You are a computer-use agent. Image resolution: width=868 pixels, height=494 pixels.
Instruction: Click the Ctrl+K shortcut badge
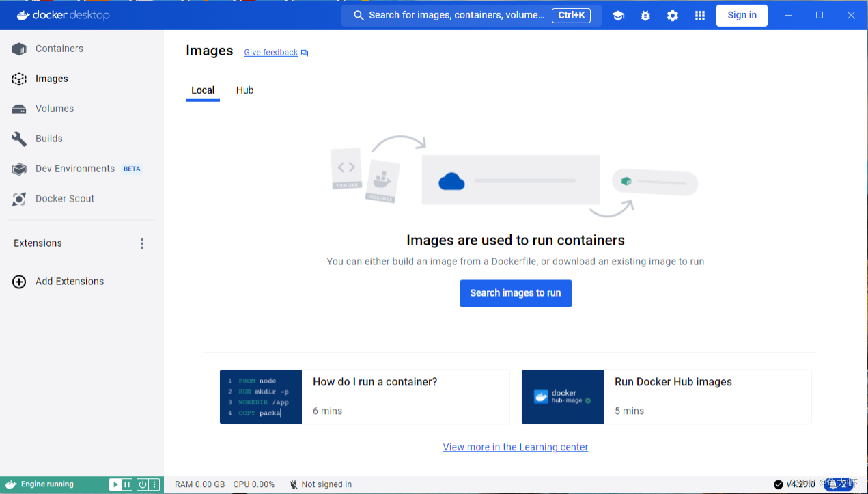pyautogui.click(x=572, y=15)
